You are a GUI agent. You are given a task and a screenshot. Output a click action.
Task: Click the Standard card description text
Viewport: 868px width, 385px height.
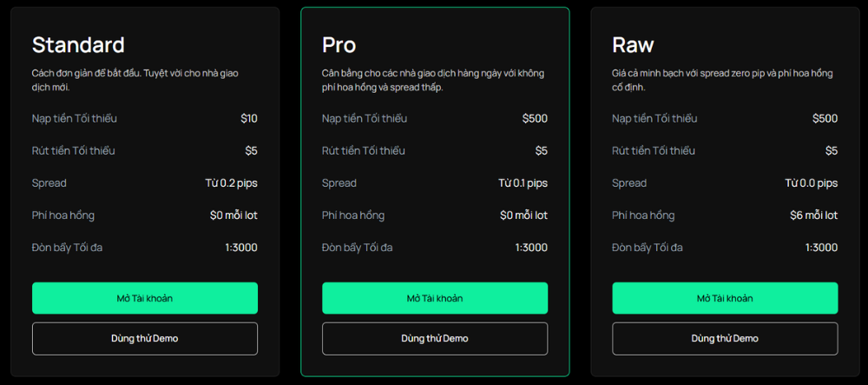pos(135,80)
